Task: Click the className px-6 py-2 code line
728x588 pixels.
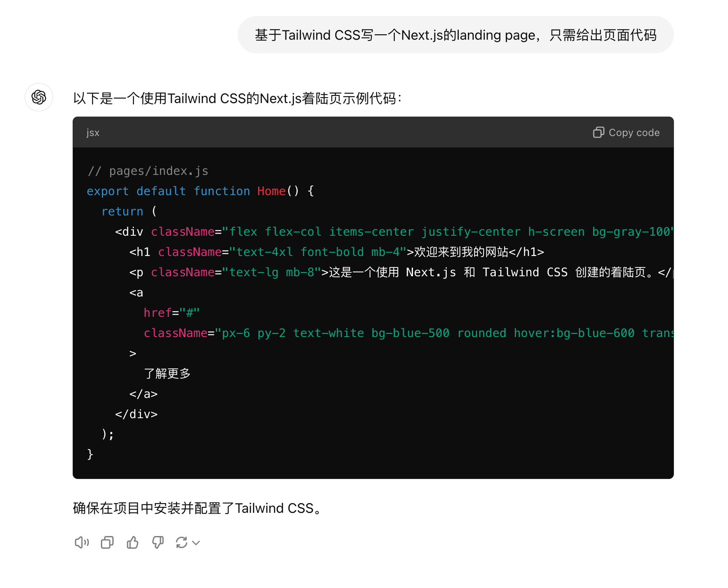Action: [x=408, y=333]
